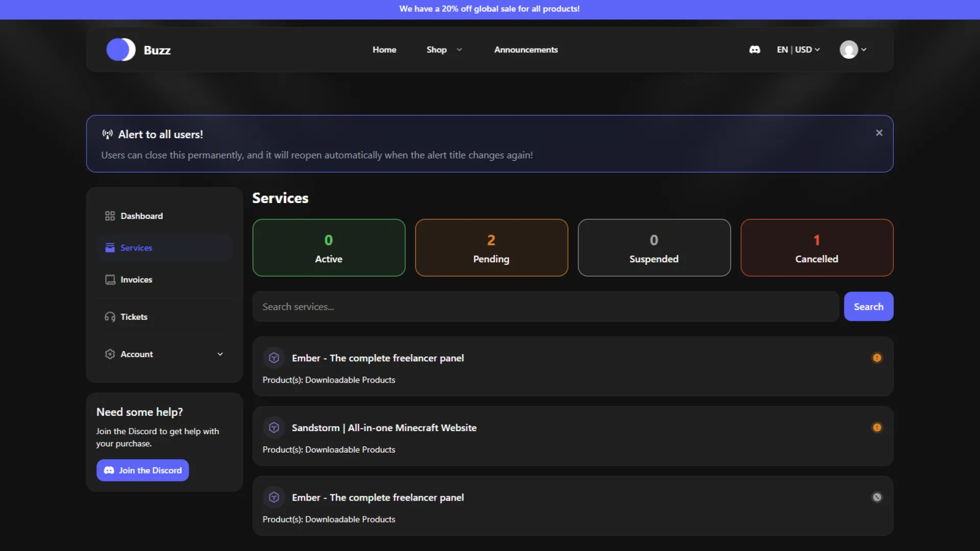
Task: Click the cube icon beside first Ember service
Action: click(x=274, y=358)
